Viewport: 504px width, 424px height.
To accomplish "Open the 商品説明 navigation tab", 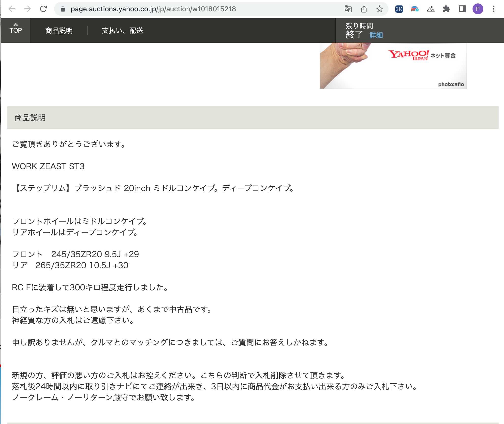I will (x=59, y=31).
